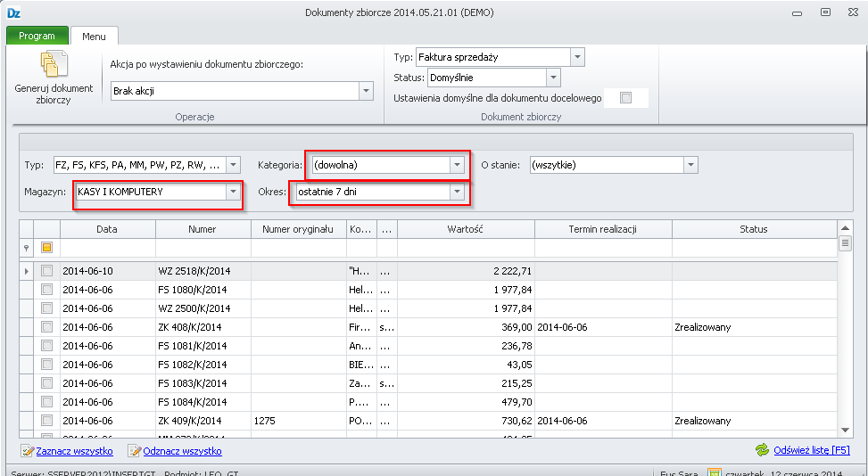
Task: Sort by the Numer column header
Action: (x=203, y=229)
